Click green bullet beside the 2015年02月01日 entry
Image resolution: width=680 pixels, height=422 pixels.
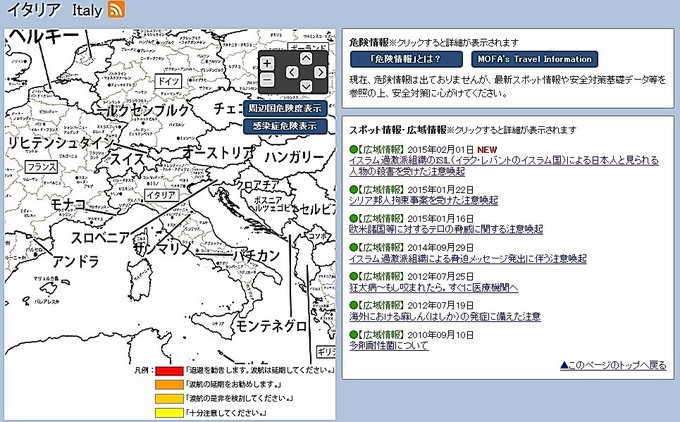pyautogui.click(x=353, y=151)
